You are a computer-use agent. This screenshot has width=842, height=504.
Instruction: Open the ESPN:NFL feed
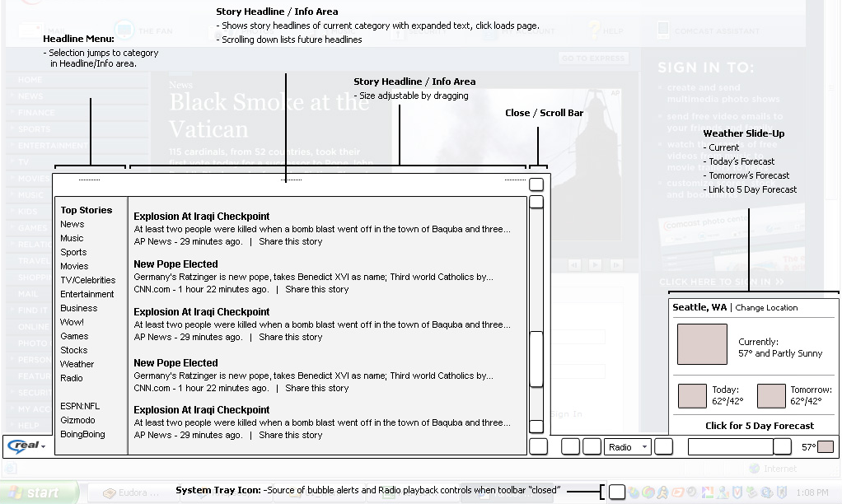[x=80, y=406]
